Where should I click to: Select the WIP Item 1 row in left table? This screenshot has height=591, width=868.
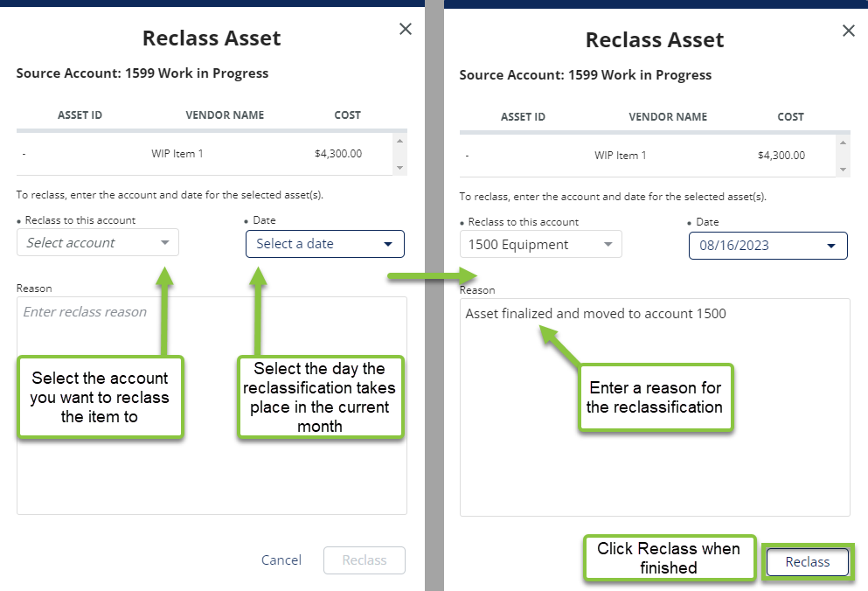(205, 153)
